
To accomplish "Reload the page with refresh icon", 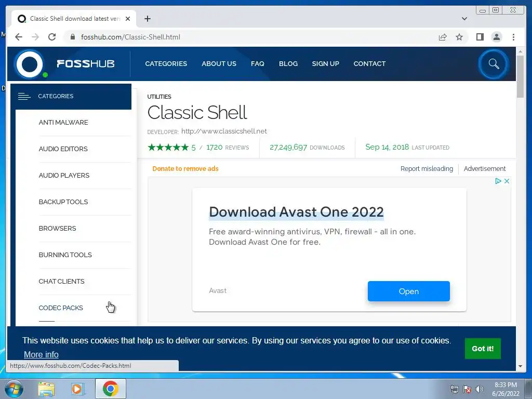I will pos(52,37).
